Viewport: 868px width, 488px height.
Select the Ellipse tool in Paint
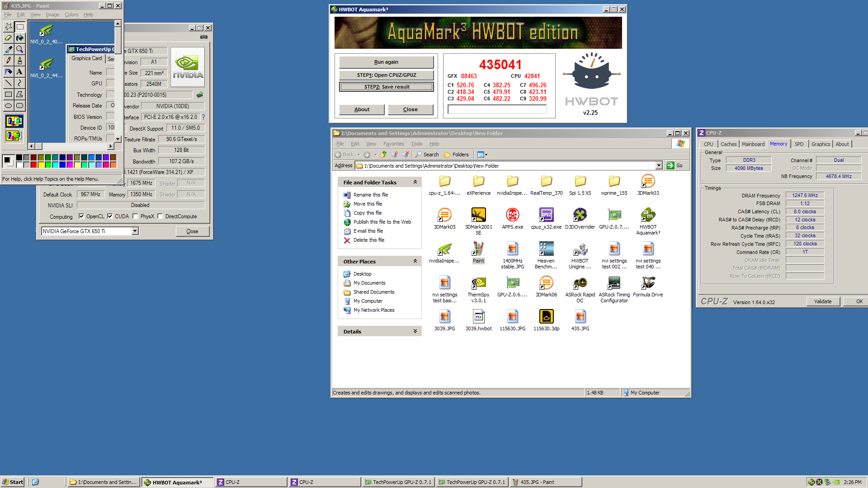click(x=9, y=106)
